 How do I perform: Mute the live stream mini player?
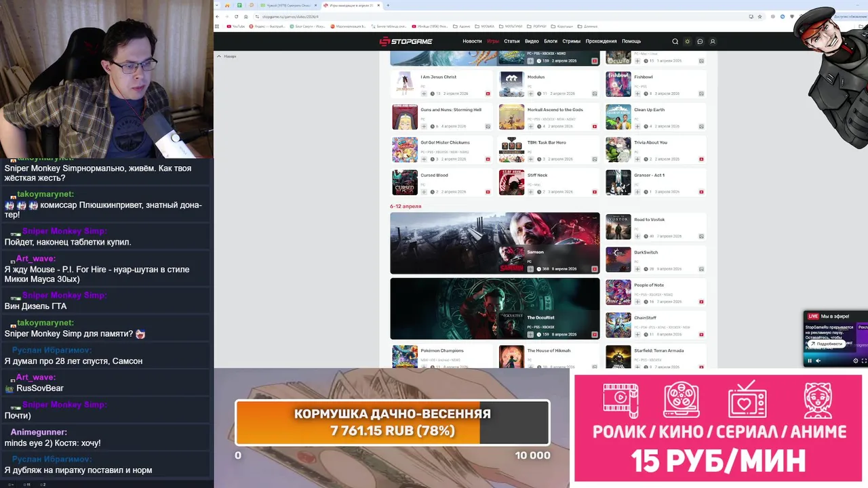pos(818,361)
